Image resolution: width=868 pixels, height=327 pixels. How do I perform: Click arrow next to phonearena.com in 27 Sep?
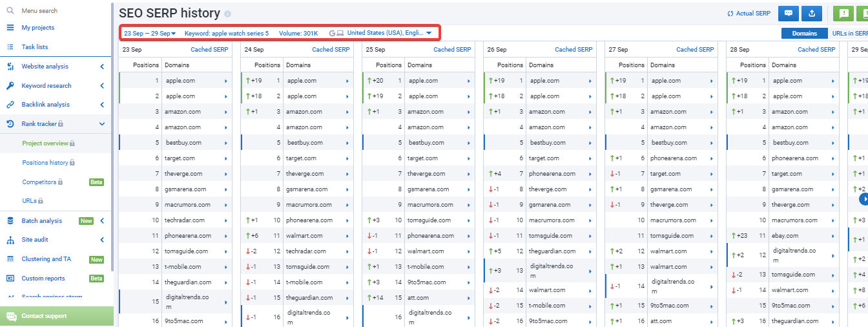[x=712, y=158]
